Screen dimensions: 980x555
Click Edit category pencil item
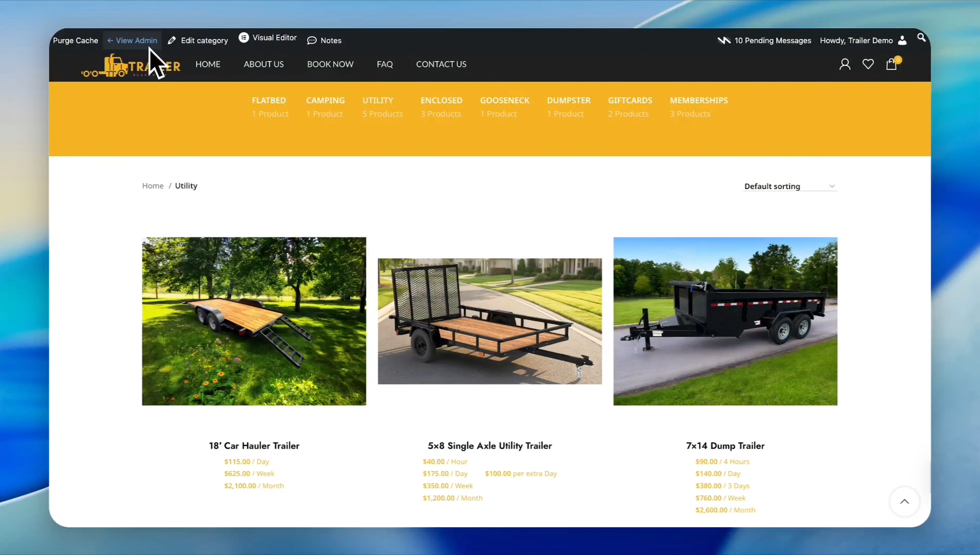[x=198, y=41]
